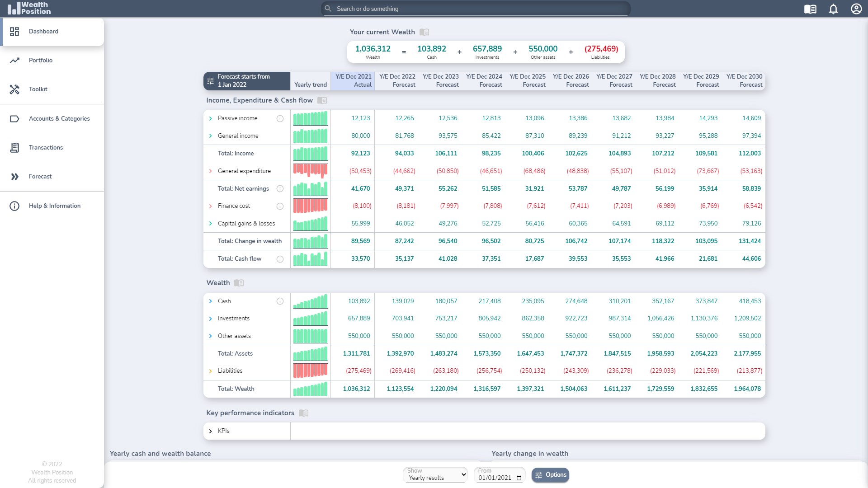
Task: Click the Y/E Dec 2021 Actual column header
Action: point(353,80)
